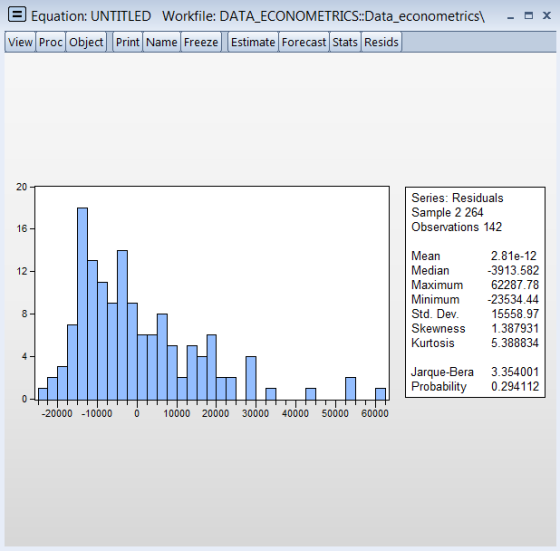Viewport: 560px width, 551px height.
Task: Show the Resids view
Action: [381, 42]
